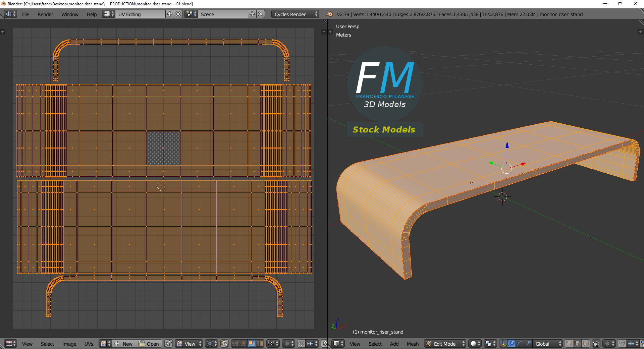Image resolution: width=644 pixels, height=349 pixels.
Task: Toggle the 3D manipulator widget
Action: 503,344
